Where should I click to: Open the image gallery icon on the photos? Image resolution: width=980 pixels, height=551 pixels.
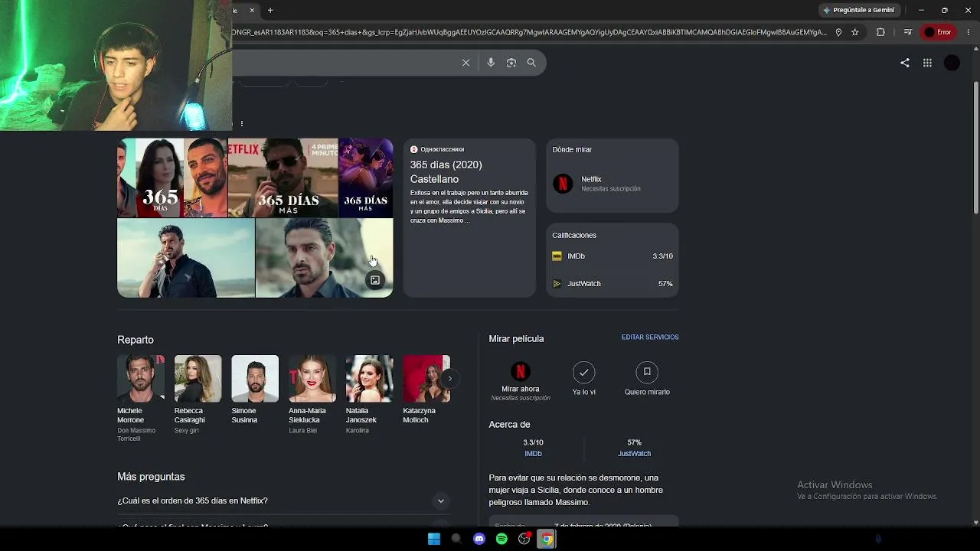click(375, 280)
